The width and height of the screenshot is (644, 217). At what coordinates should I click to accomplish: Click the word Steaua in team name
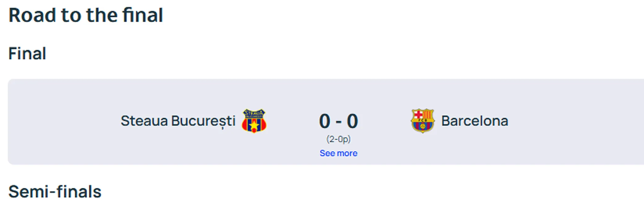click(144, 121)
